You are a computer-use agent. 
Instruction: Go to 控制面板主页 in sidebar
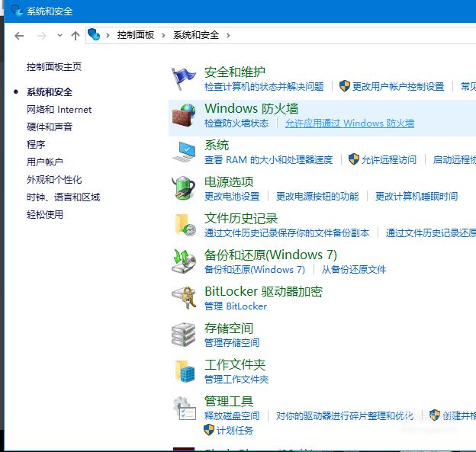54,67
